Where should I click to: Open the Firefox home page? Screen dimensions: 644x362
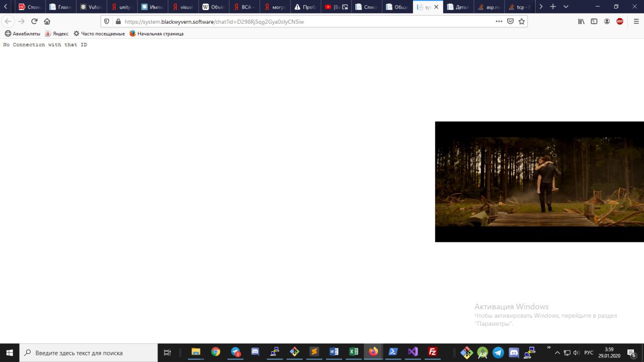coord(47,22)
